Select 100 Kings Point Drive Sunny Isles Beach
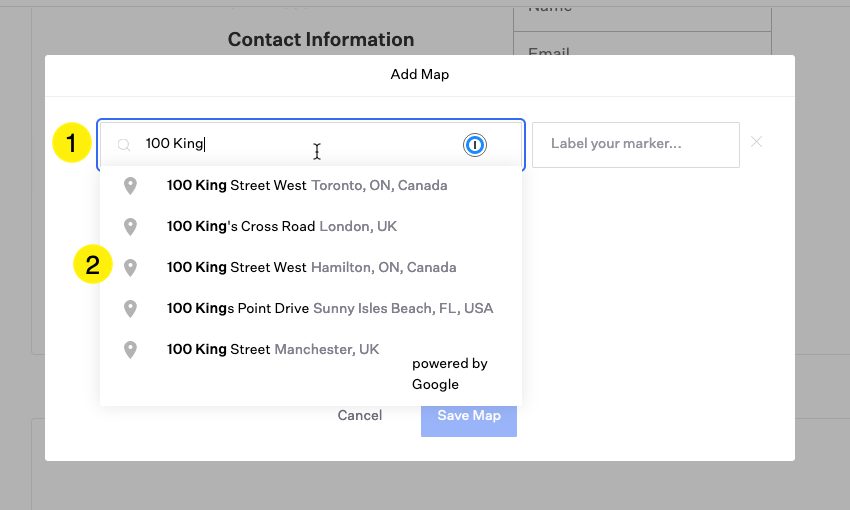850x510 pixels. click(329, 309)
